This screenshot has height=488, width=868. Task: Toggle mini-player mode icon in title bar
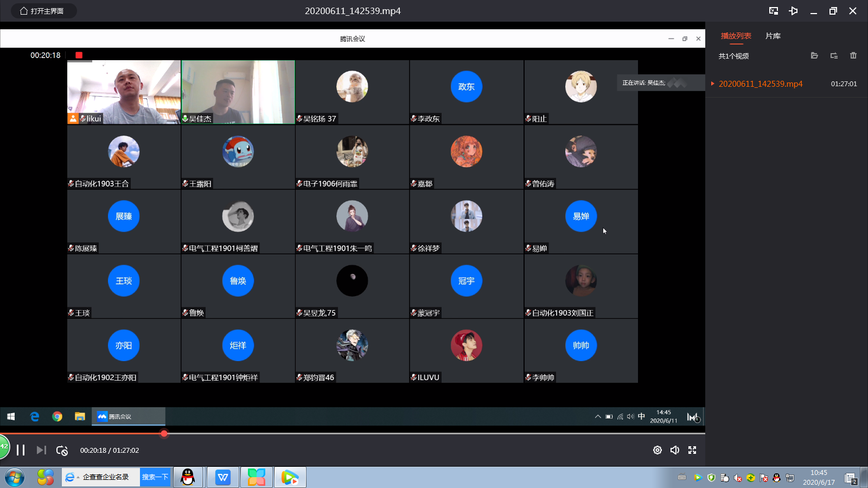coord(774,11)
